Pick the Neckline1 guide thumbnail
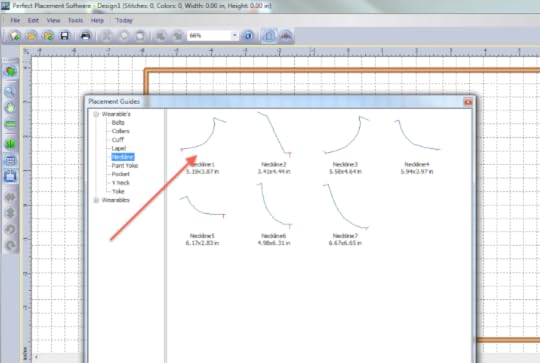The image size is (540, 363). [203, 134]
